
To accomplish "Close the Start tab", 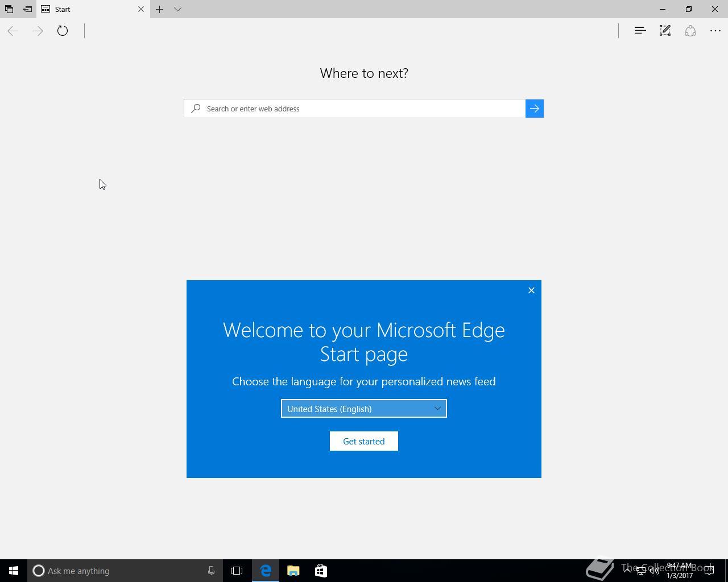I will click(x=141, y=9).
